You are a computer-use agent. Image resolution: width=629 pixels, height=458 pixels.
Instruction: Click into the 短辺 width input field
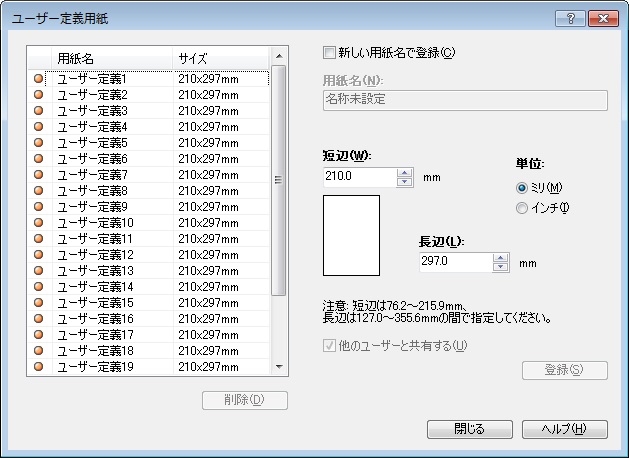point(359,177)
